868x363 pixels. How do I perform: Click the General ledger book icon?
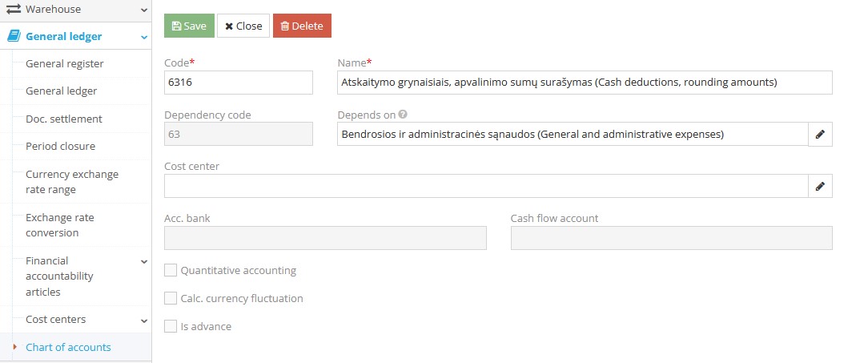point(14,36)
